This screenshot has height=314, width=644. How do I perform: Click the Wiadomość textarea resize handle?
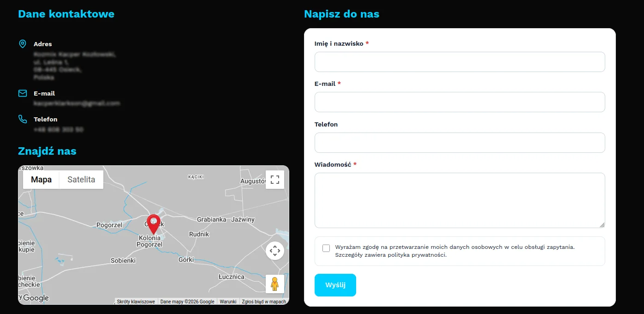pyautogui.click(x=602, y=225)
